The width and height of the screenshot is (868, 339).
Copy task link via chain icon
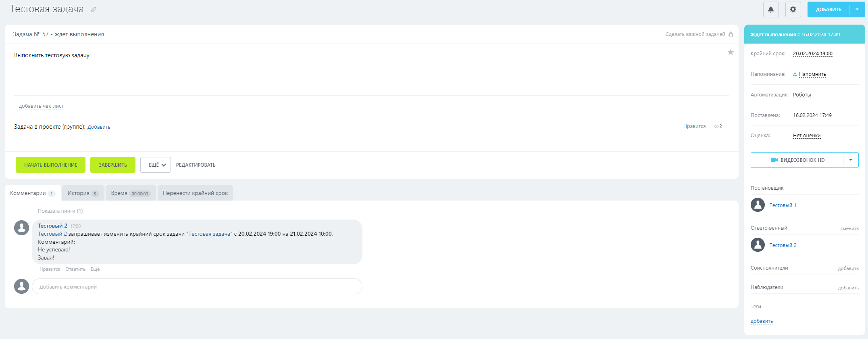tap(94, 9)
